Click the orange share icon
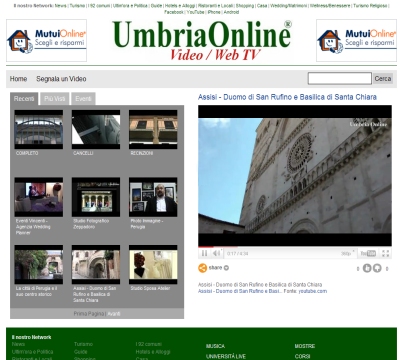This screenshot has width=405, height=360. coord(202,268)
